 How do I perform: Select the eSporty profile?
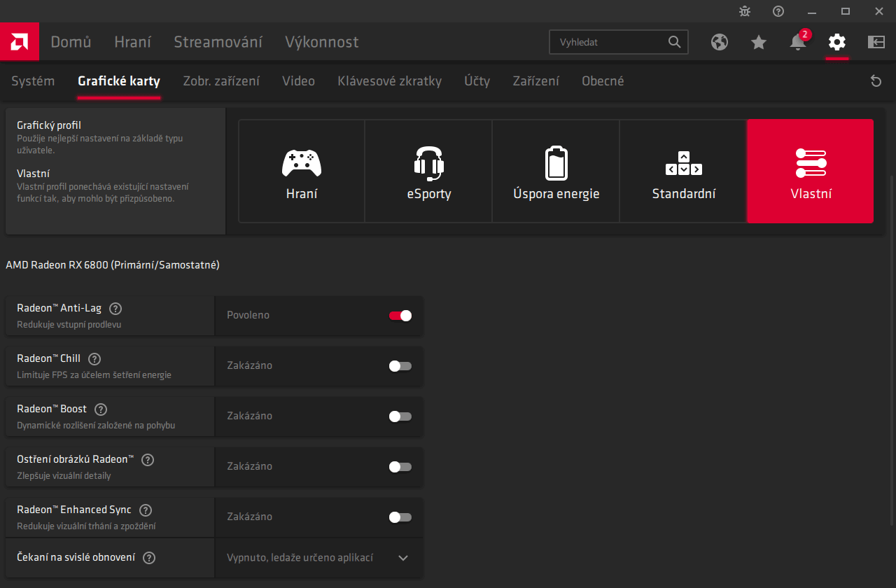pyautogui.click(x=429, y=171)
